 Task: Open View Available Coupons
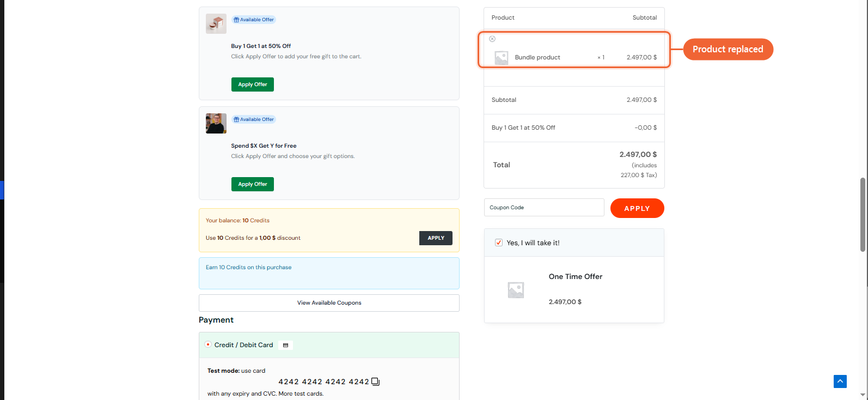(x=329, y=303)
